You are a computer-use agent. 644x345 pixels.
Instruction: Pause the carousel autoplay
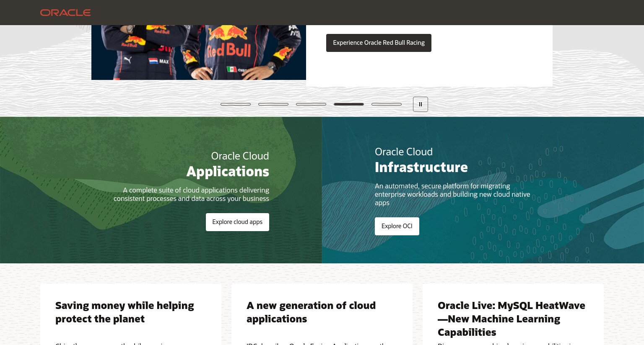tap(421, 104)
